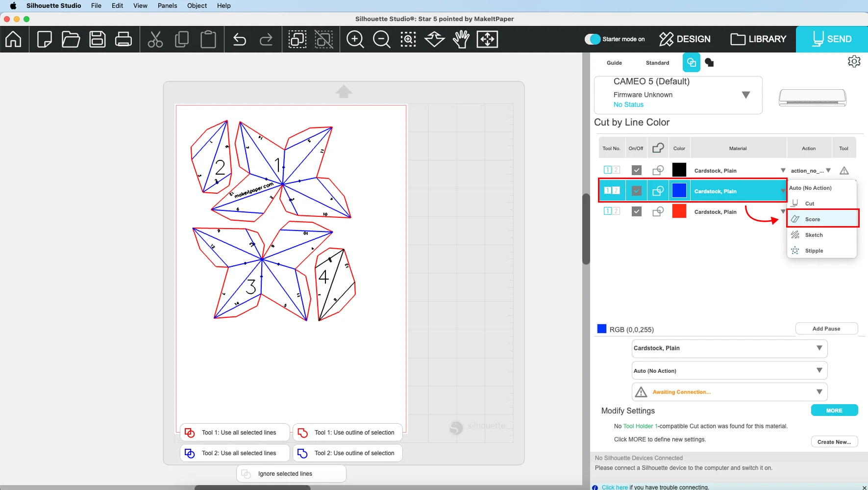
Task: Open material dropdown on black row
Action: point(783,170)
